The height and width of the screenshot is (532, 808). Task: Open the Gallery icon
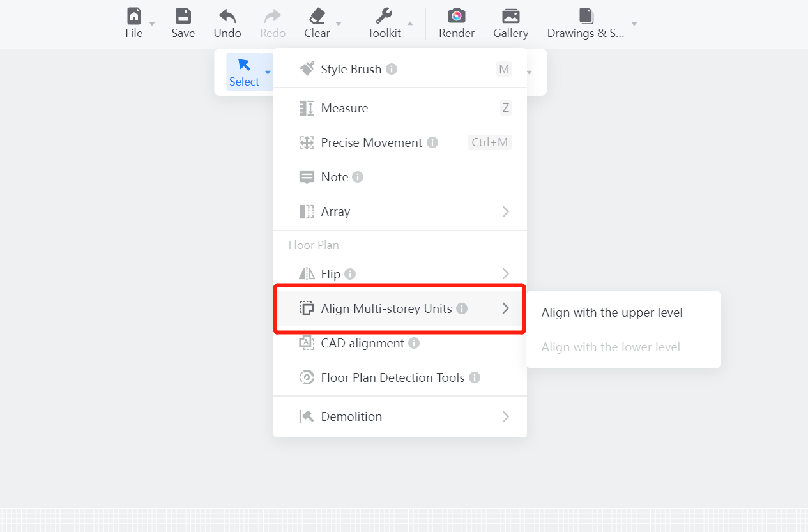click(511, 16)
